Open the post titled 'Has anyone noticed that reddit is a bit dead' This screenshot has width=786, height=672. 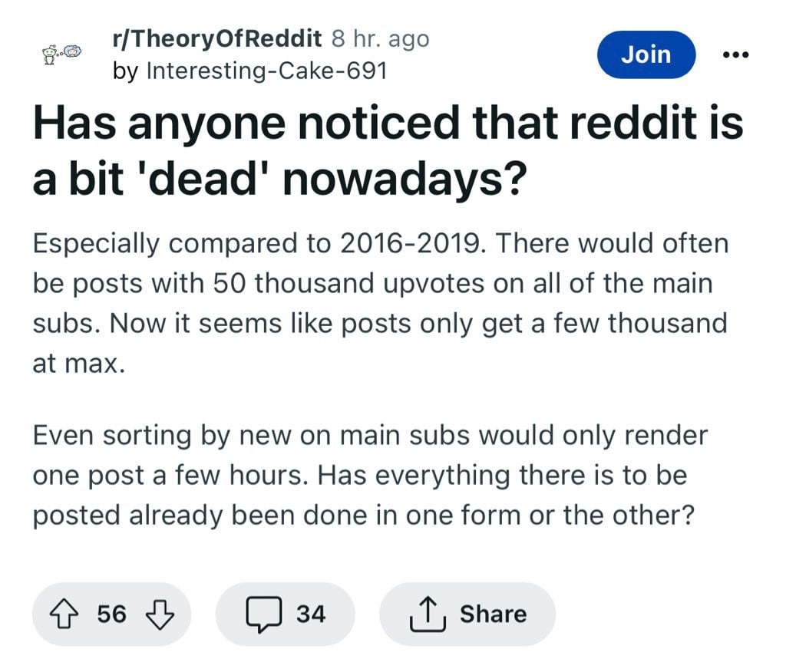[388, 151]
